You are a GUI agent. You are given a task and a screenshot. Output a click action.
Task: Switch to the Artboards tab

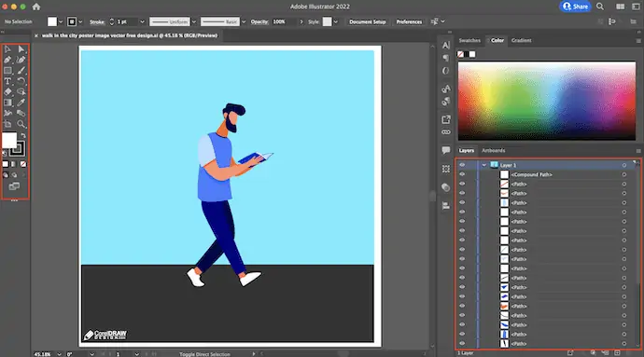tap(494, 151)
